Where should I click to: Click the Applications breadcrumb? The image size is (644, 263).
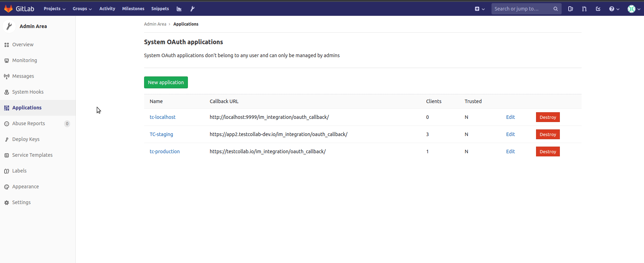tap(186, 24)
